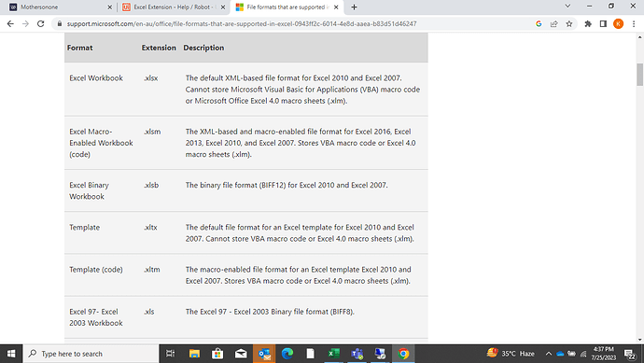The image size is (644, 363).
Task: Expand the tab search dropdown arrow
Action: [567, 7]
